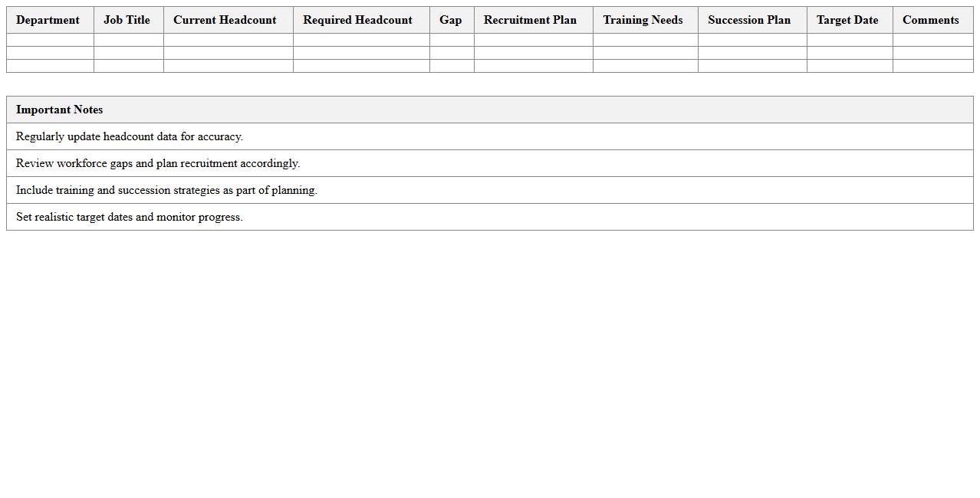
Task: Click the Current Headcount header cell
Action: point(225,20)
